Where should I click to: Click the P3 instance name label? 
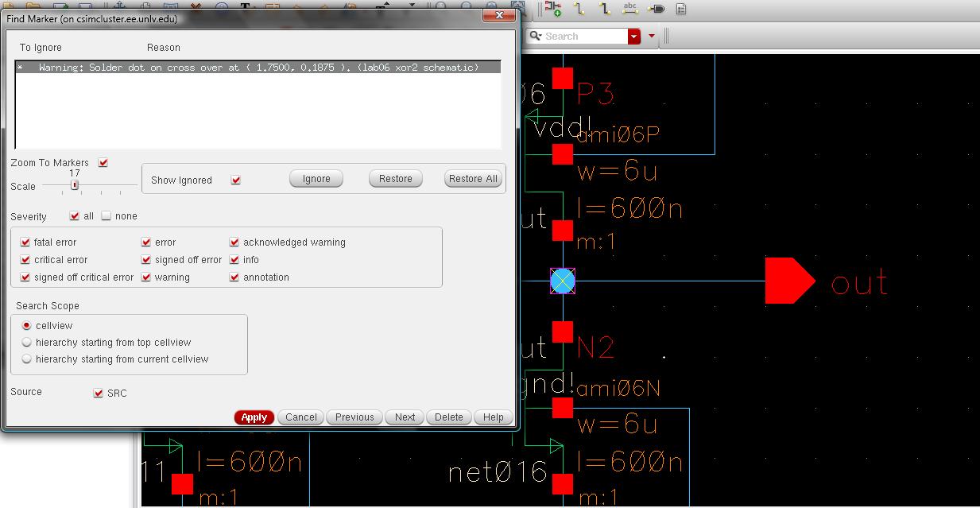[x=595, y=94]
